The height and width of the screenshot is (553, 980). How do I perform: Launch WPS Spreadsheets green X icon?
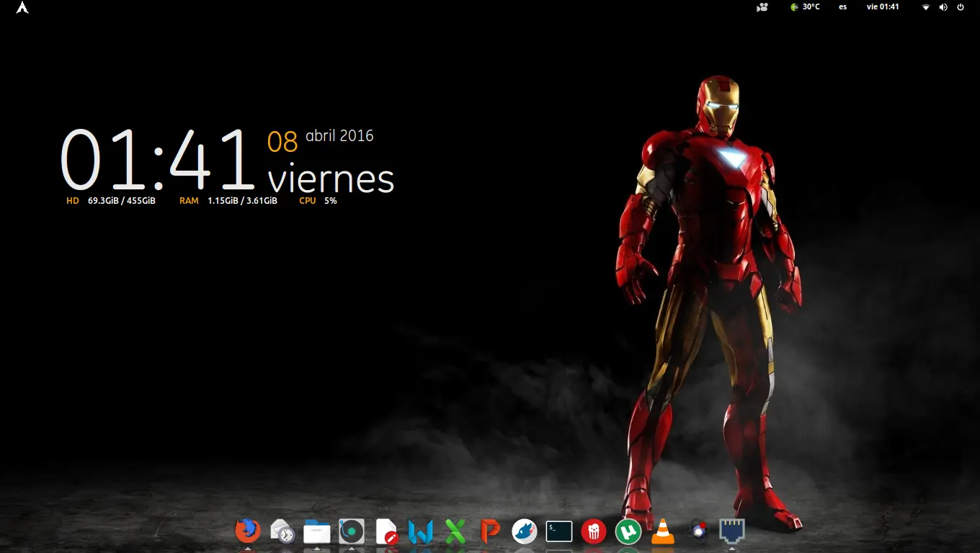455,531
